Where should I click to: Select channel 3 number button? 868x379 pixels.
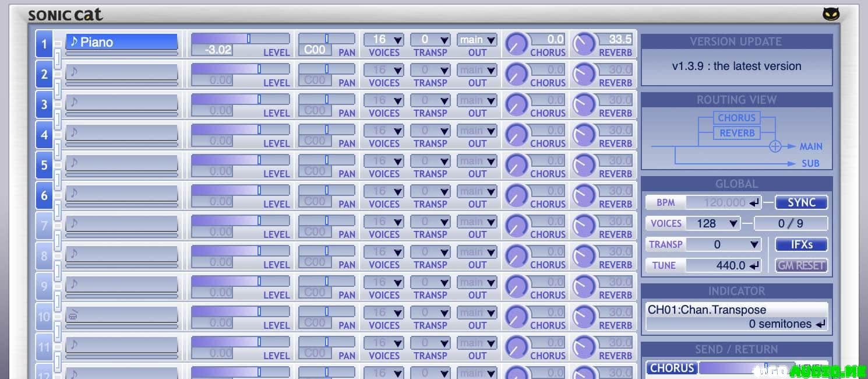click(44, 105)
